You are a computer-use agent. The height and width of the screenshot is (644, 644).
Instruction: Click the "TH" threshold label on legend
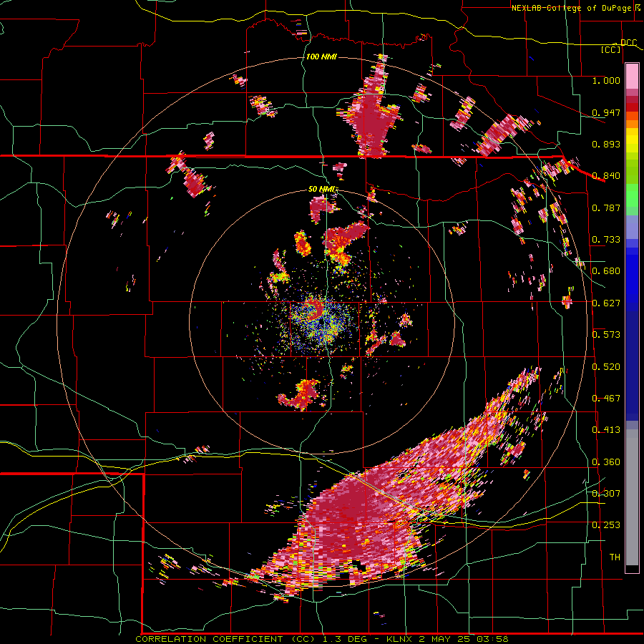pyautogui.click(x=615, y=557)
